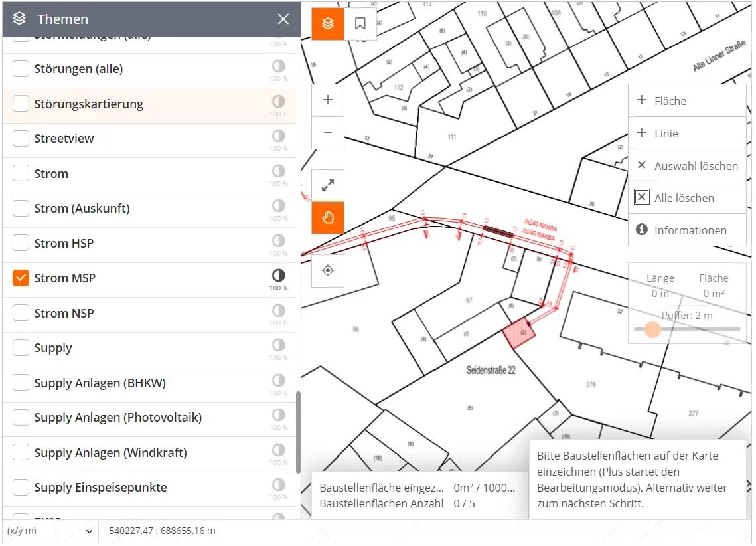Viewport: 756px width, 546px height.
Task: Click Auswahl löschen
Action: pos(686,166)
